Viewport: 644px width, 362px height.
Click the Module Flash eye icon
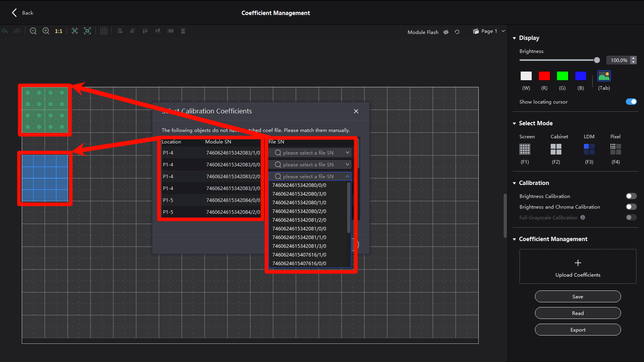click(446, 32)
